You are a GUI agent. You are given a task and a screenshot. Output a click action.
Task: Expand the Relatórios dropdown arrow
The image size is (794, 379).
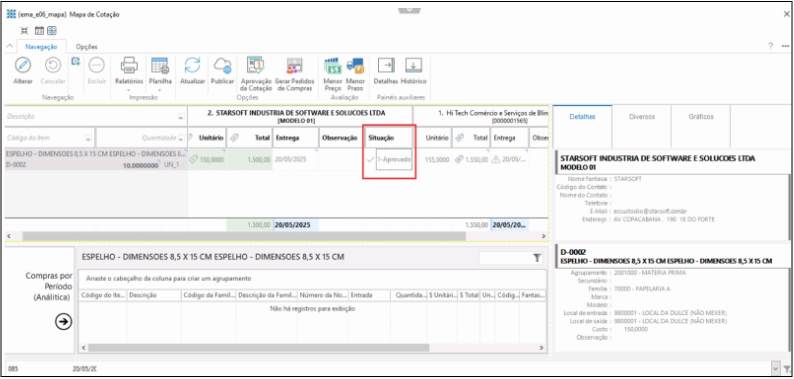point(129,91)
